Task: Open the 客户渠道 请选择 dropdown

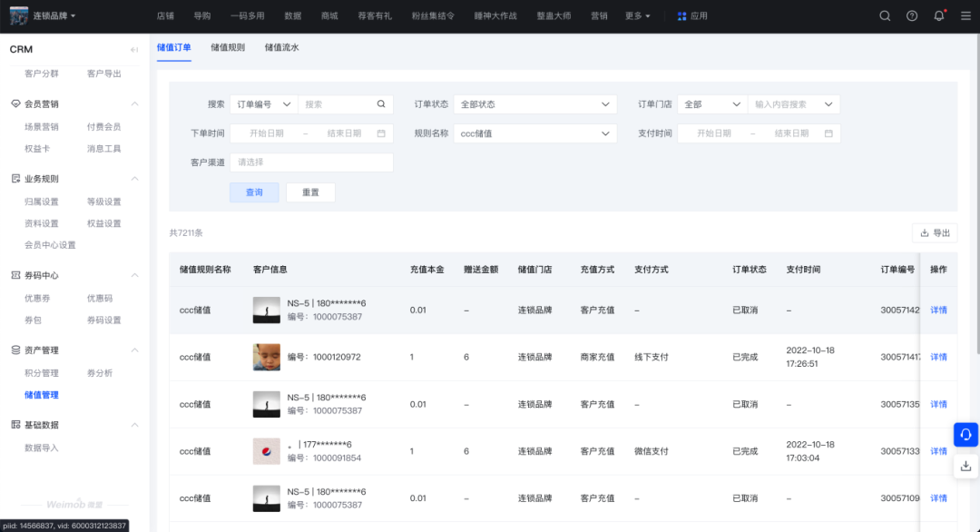Action: (x=311, y=162)
